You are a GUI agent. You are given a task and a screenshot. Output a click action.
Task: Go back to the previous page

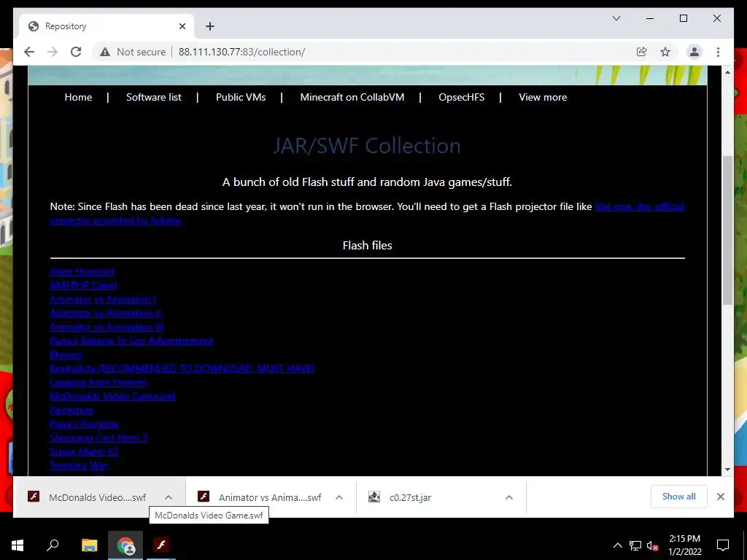click(29, 52)
